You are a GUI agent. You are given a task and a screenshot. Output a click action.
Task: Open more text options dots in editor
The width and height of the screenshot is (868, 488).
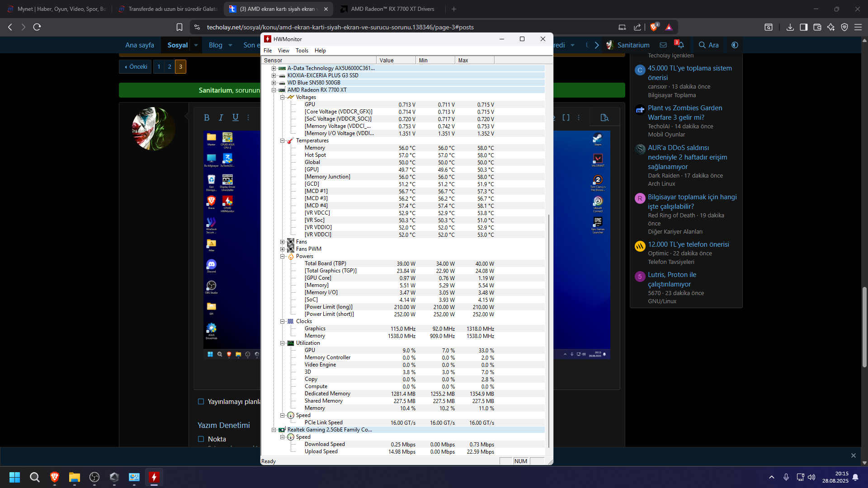[x=248, y=117]
